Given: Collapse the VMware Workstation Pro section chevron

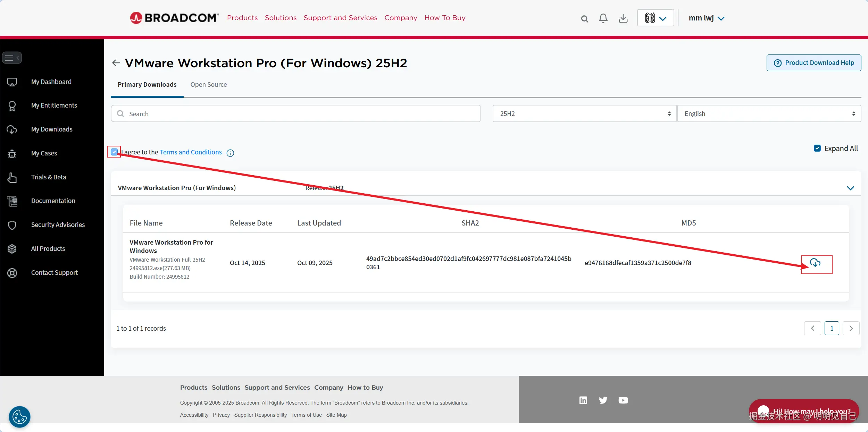Looking at the screenshot, I should [850, 188].
